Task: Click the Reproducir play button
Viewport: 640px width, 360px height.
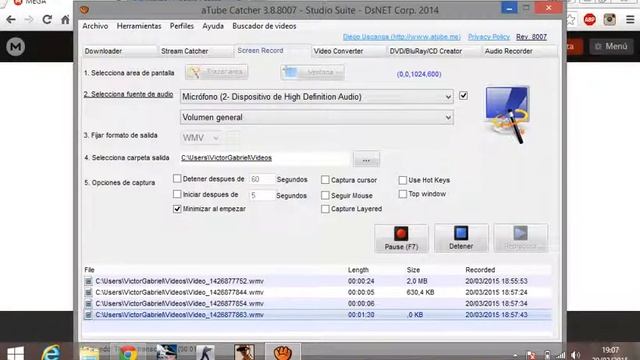Action: 521,238
